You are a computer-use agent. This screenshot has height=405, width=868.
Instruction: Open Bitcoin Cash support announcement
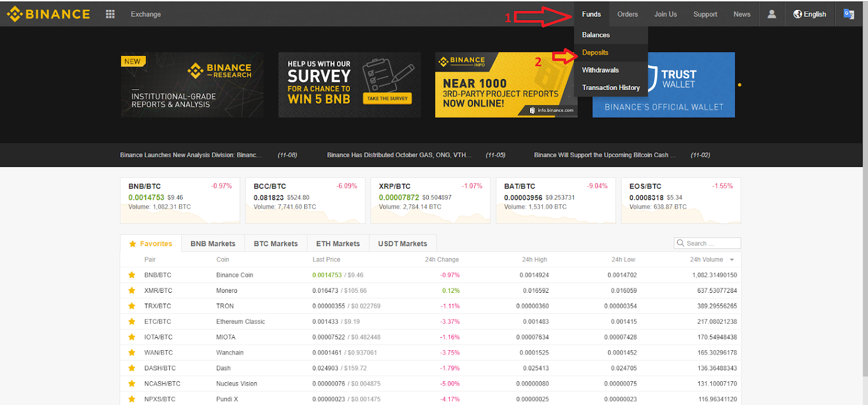point(605,155)
